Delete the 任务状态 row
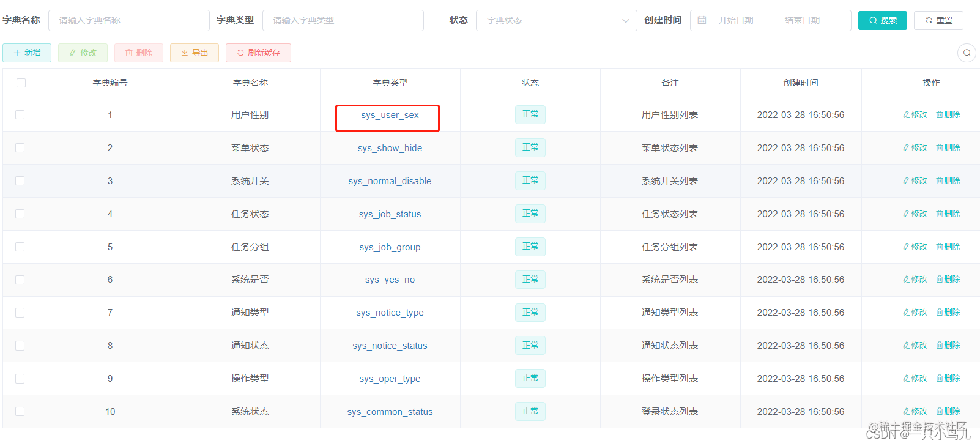 [x=948, y=214]
